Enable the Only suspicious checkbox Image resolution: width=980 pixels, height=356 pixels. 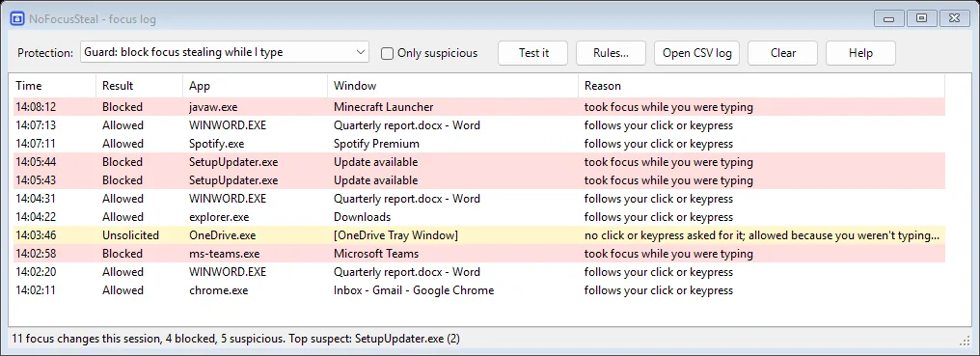(x=388, y=53)
